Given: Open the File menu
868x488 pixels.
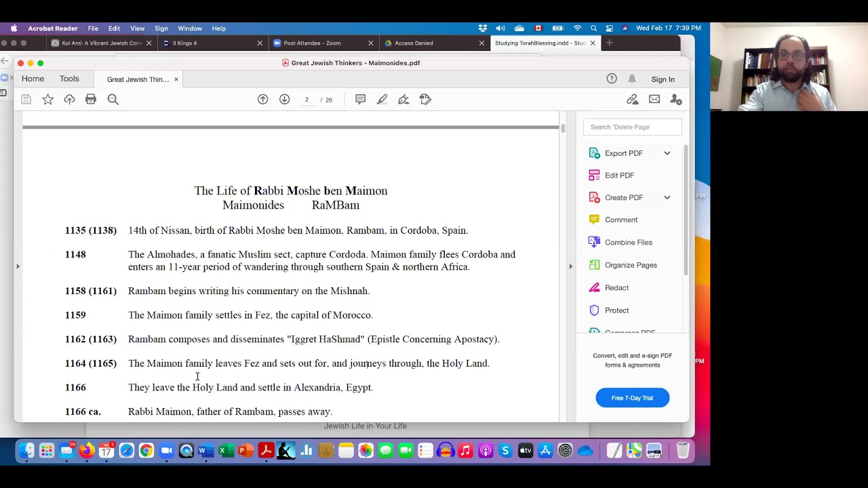Looking at the screenshot, I should 93,28.
